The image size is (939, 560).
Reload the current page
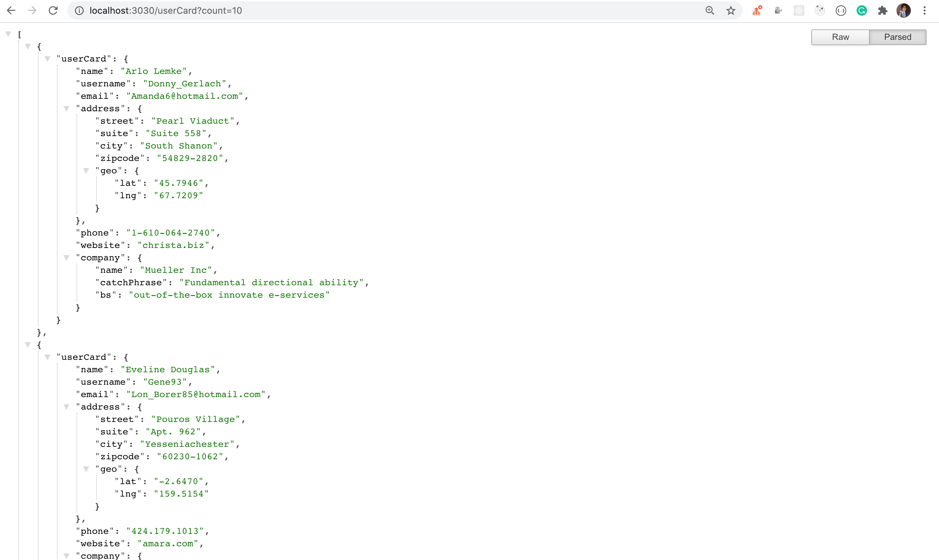click(53, 10)
